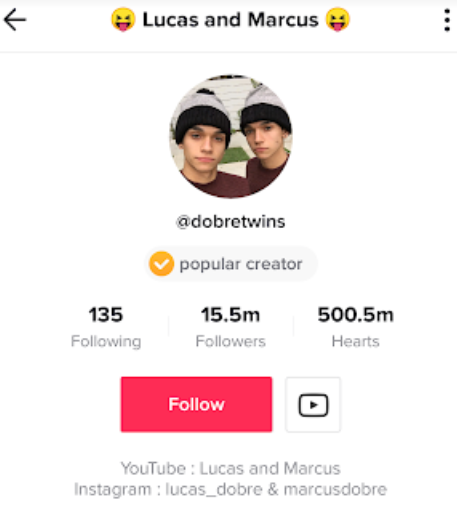Click the Instagram bio line text
The image size is (457, 508).
click(x=231, y=490)
